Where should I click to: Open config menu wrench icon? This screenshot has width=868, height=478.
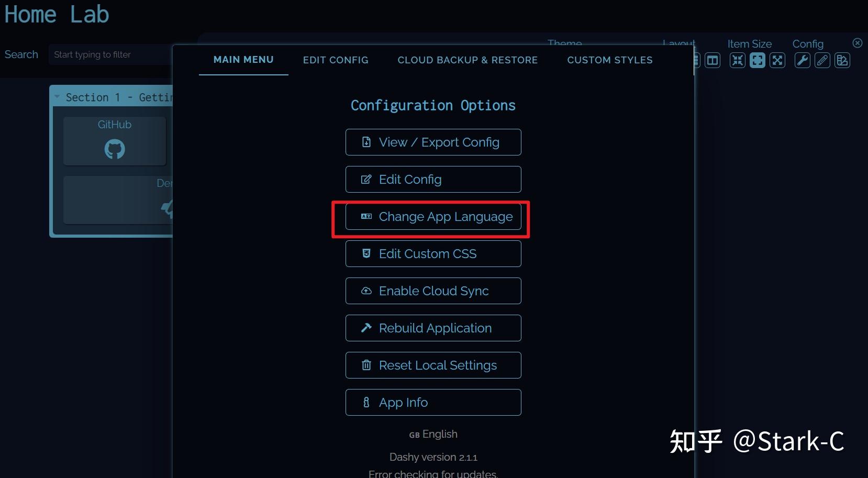tap(803, 61)
